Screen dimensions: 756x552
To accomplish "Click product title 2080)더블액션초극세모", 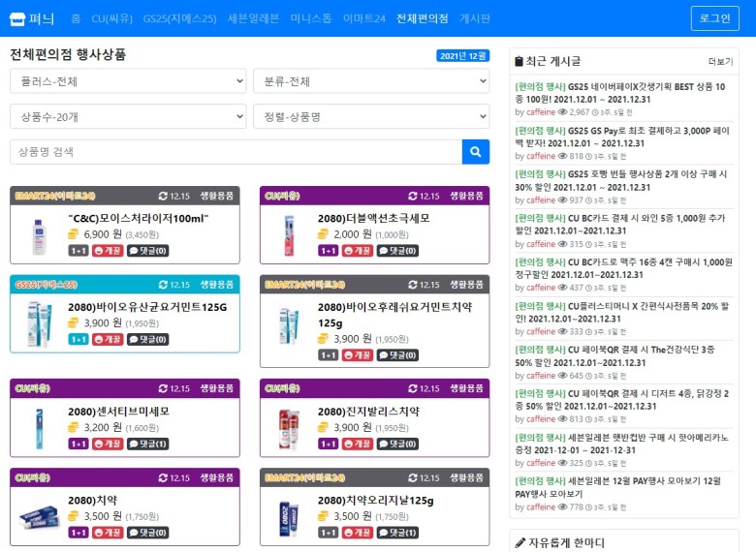I will point(374,218).
